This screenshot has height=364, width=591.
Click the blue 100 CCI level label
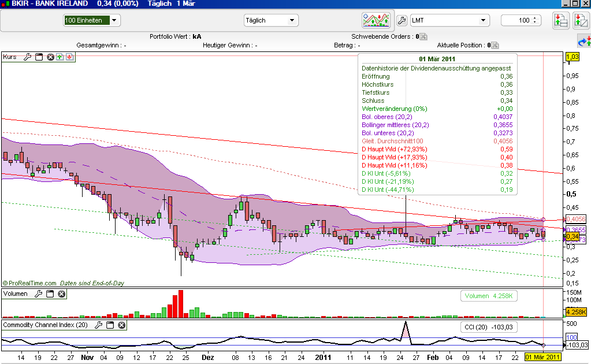coord(571,337)
